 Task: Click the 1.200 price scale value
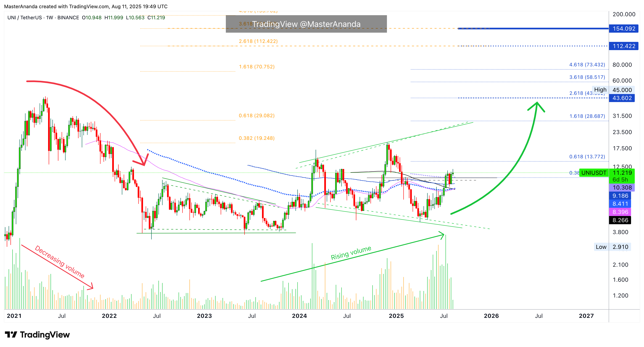pyautogui.click(x=621, y=295)
